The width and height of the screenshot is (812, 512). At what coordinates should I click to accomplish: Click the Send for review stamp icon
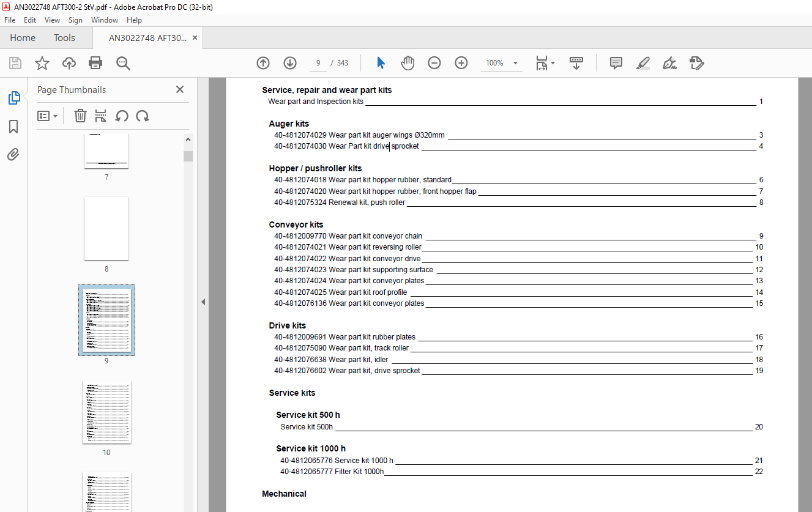click(696, 63)
